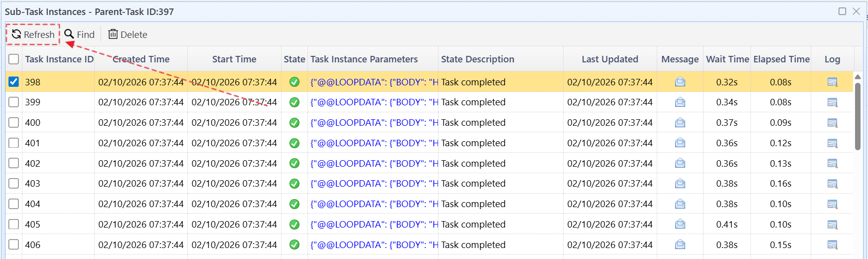Sort by the Elapsed Time column header
868x259 pixels.
pyautogui.click(x=781, y=59)
